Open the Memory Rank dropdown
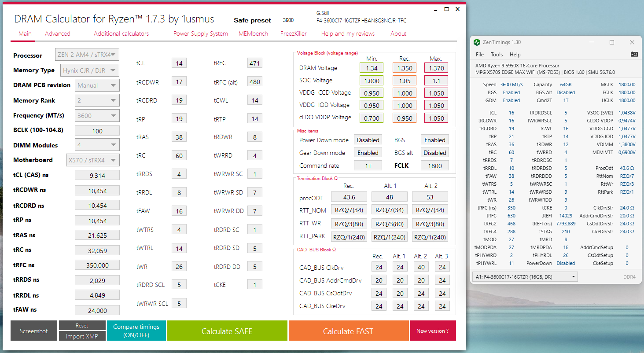 tap(97, 100)
